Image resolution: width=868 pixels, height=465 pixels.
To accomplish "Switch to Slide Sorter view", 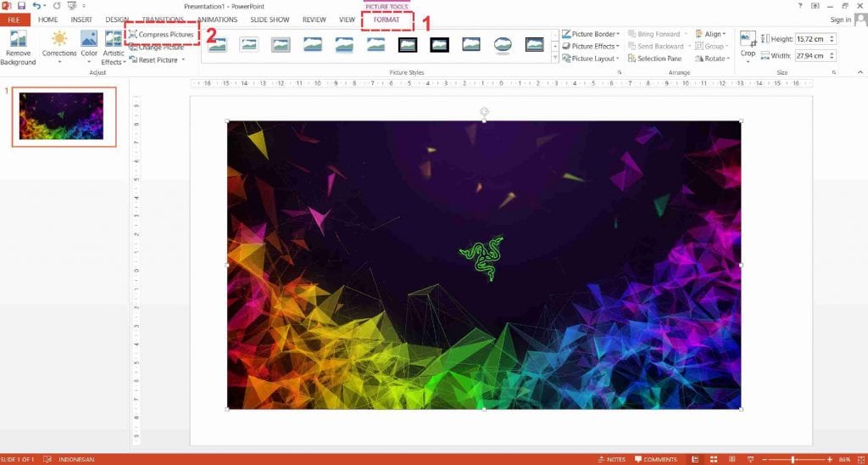I will pos(715,459).
